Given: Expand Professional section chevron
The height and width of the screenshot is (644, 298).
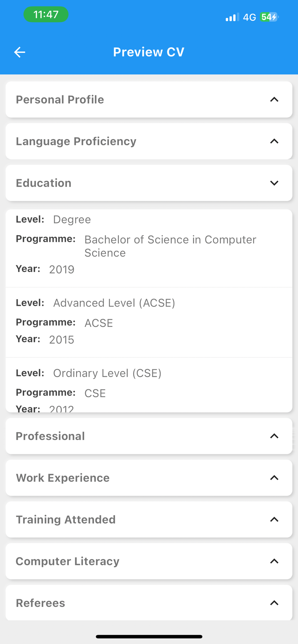Looking at the screenshot, I should tap(274, 436).
